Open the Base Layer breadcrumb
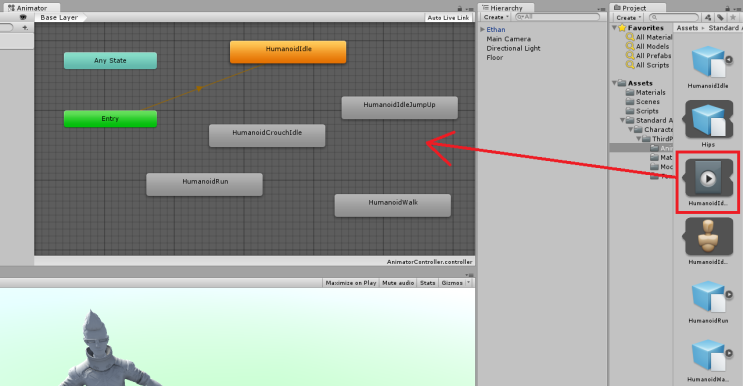The height and width of the screenshot is (386, 743). coord(60,18)
